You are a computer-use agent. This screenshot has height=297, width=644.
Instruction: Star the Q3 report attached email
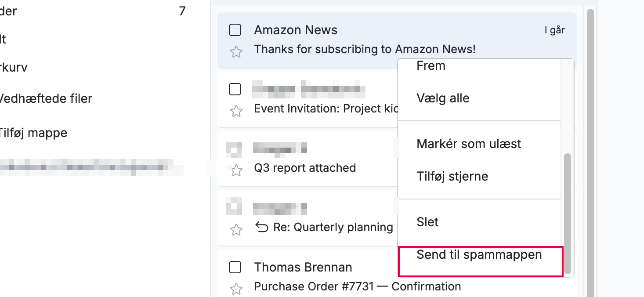point(236,170)
